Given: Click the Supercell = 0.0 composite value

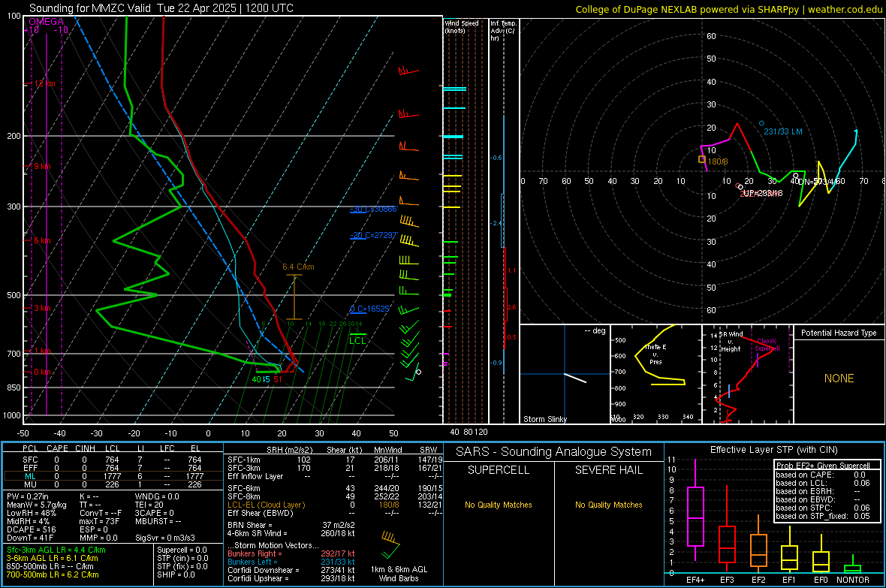Looking at the screenshot, I should point(182,550).
